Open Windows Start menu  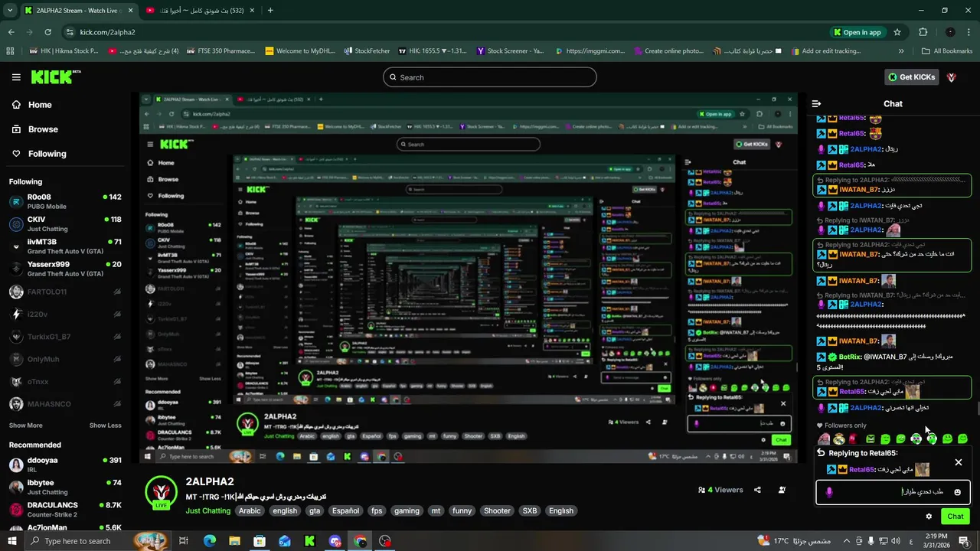[12, 541]
